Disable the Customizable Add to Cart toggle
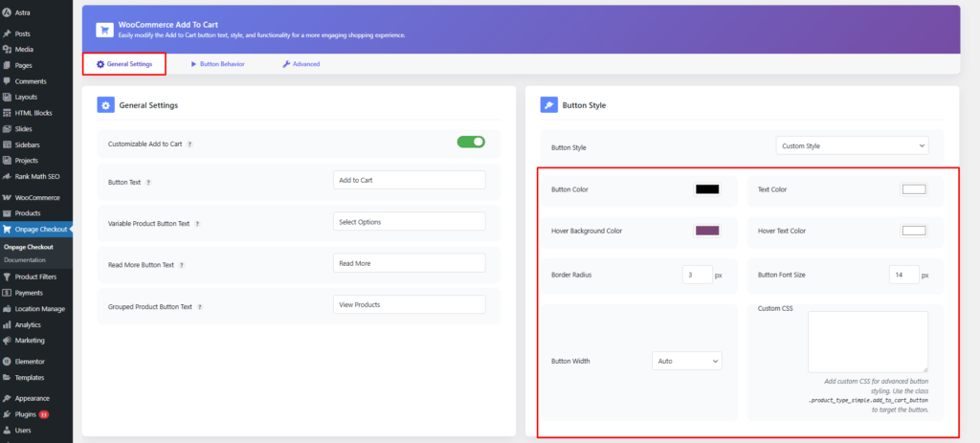Image resolution: width=980 pixels, height=443 pixels. coord(471,142)
